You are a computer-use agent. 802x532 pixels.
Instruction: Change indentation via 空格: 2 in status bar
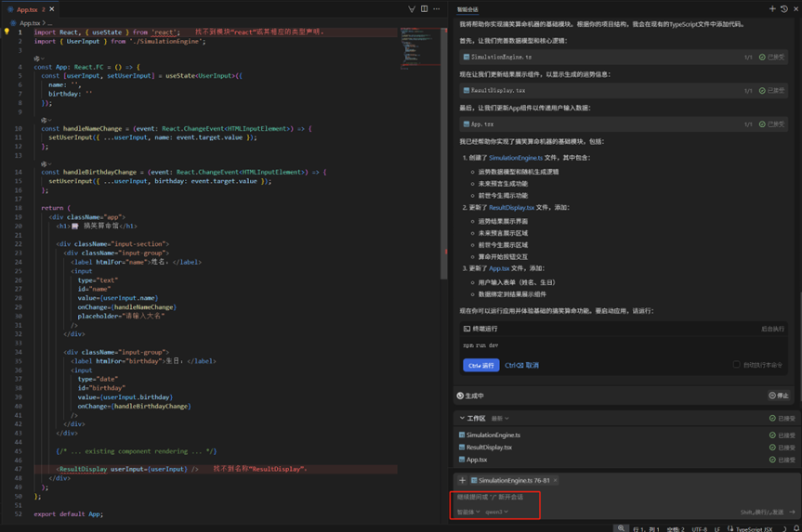pos(676,529)
